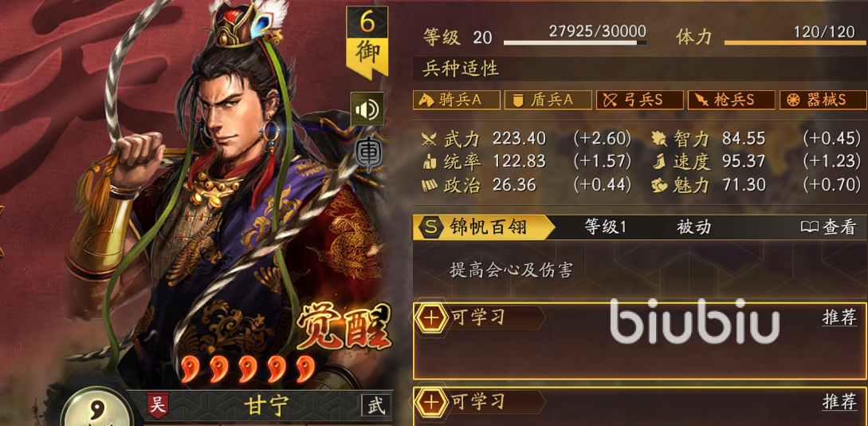Play the general's voice with speaker icon
The image size is (868, 426).
367,109
